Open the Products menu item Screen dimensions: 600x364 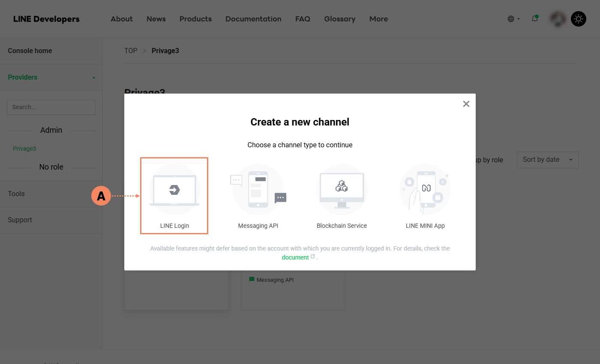195,19
